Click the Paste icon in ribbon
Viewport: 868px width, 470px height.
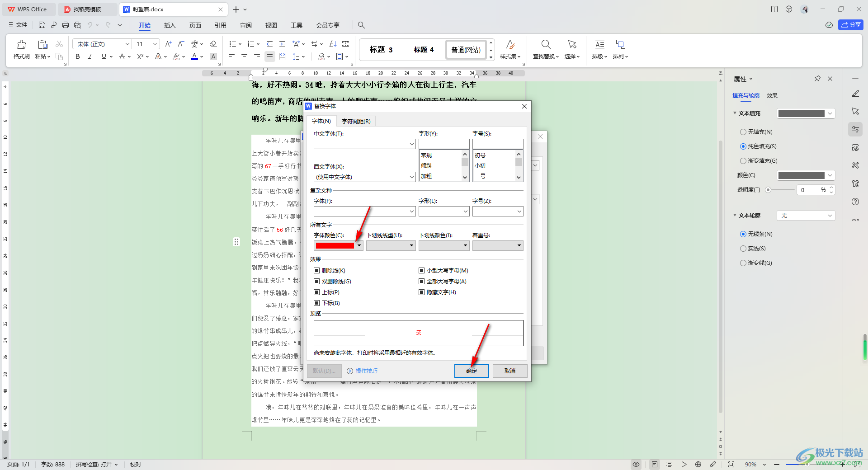pyautogui.click(x=42, y=44)
